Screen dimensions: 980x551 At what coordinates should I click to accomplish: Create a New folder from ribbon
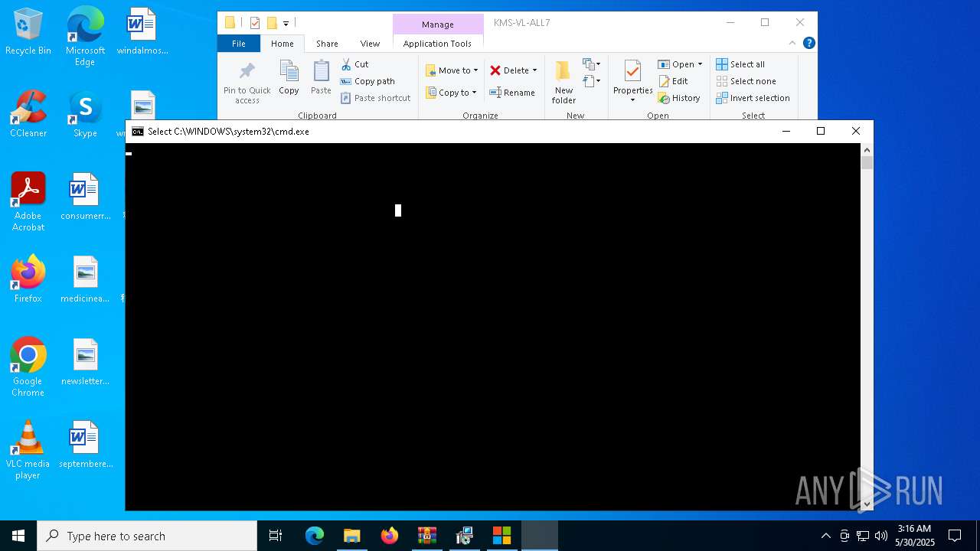563,83
